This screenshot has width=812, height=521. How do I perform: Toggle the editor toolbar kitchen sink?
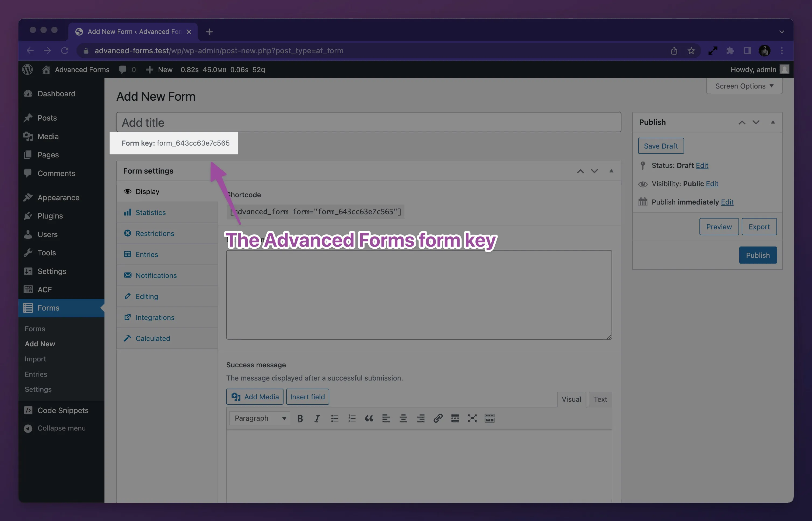[490, 418]
